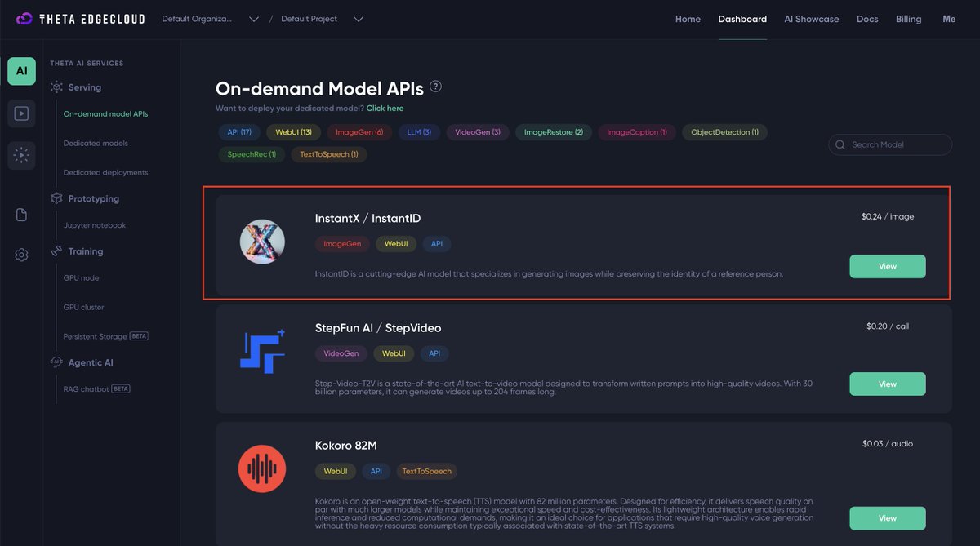The height and width of the screenshot is (546, 980).
Task: Open GPU cluster in sidebar
Action: [83, 308]
